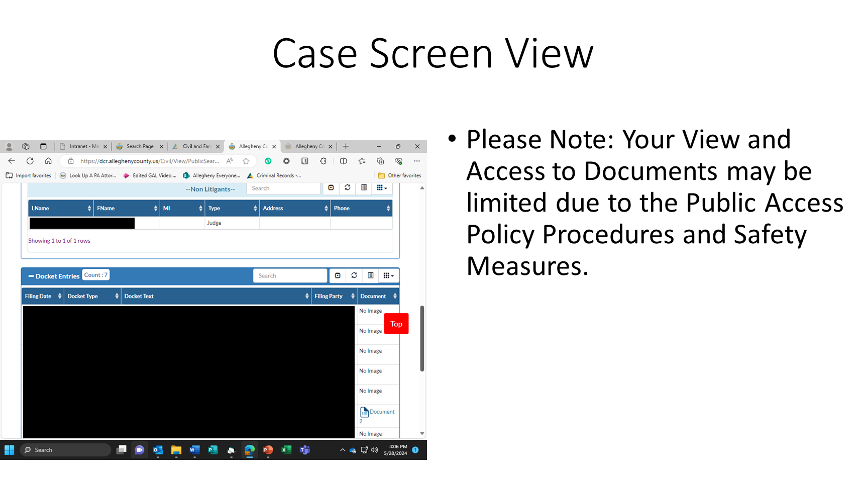Image resolution: width=868 pixels, height=479 pixels.
Task: Refresh the Docket Entries table
Action: point(354,275)
